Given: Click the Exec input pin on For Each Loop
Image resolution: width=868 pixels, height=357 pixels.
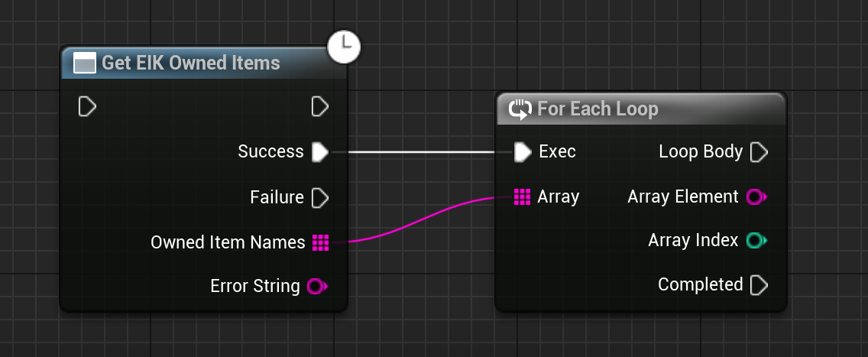Looking at the screenshot, I should click(x=522, y=152).
